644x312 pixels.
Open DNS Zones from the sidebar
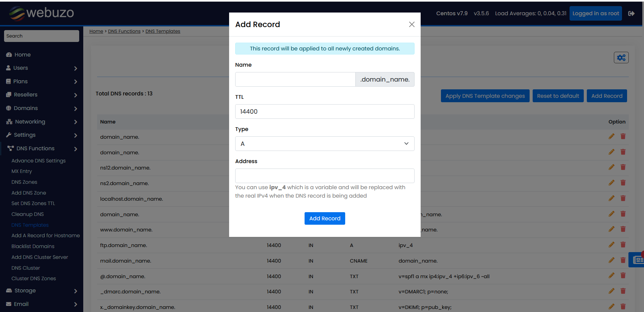click(24, 182)
